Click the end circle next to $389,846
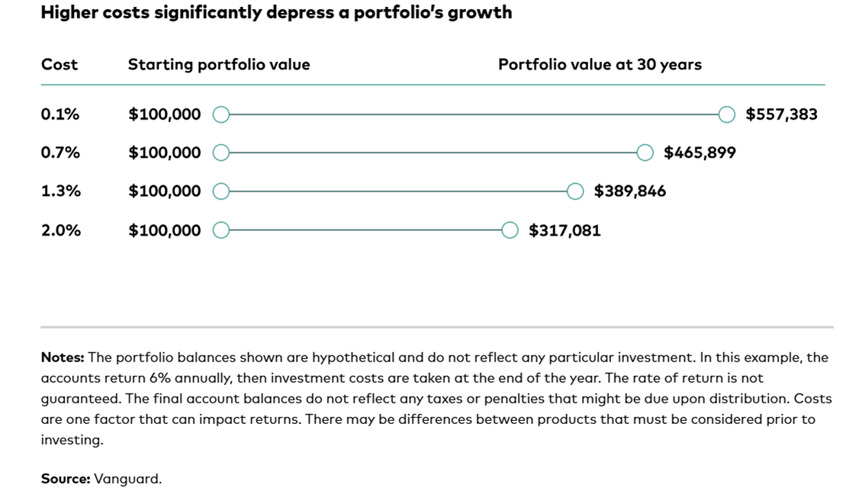The width and height of the screenshot is (859, 504). (574, 191)
